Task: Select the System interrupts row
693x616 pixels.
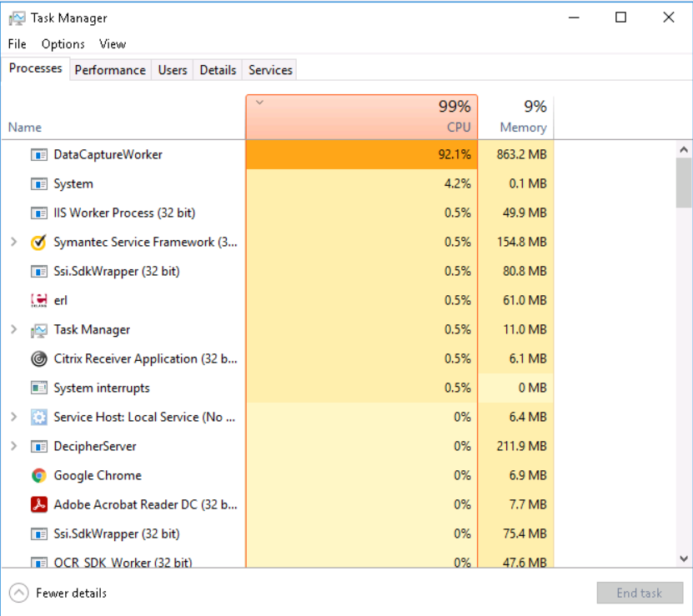Action: [278, 388]
